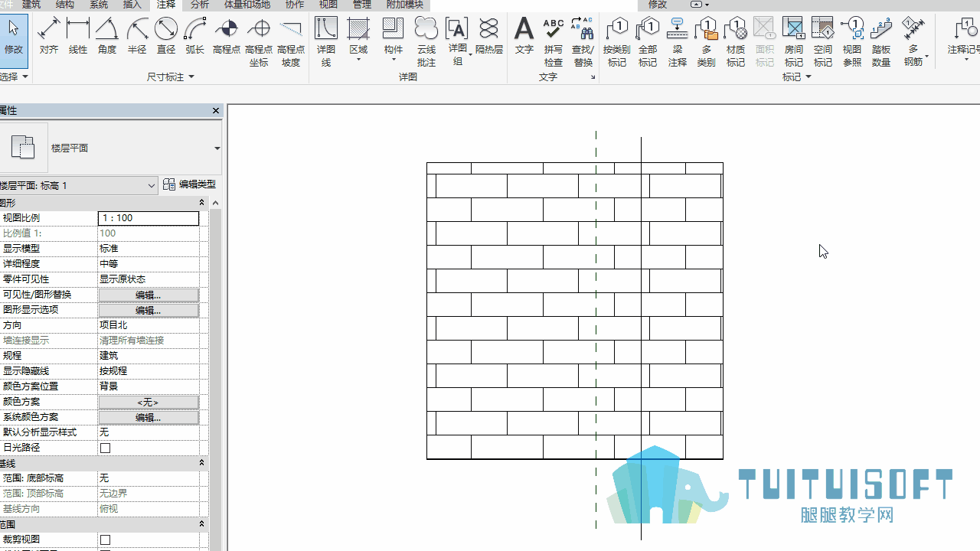Image resolution: width=980 pixels, height=551 pixels.
Task: Click the 视图比例 1:100 field
Action: coord(149,218)
